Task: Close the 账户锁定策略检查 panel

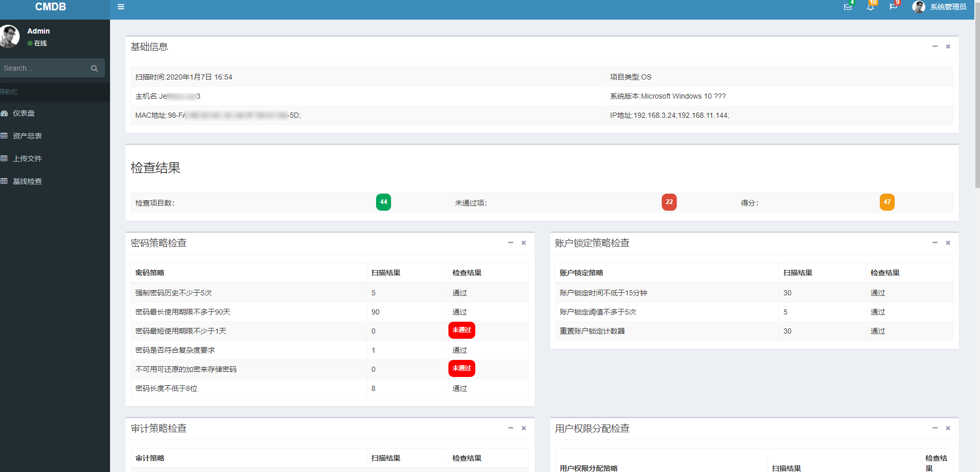Action: pos(948,243)
